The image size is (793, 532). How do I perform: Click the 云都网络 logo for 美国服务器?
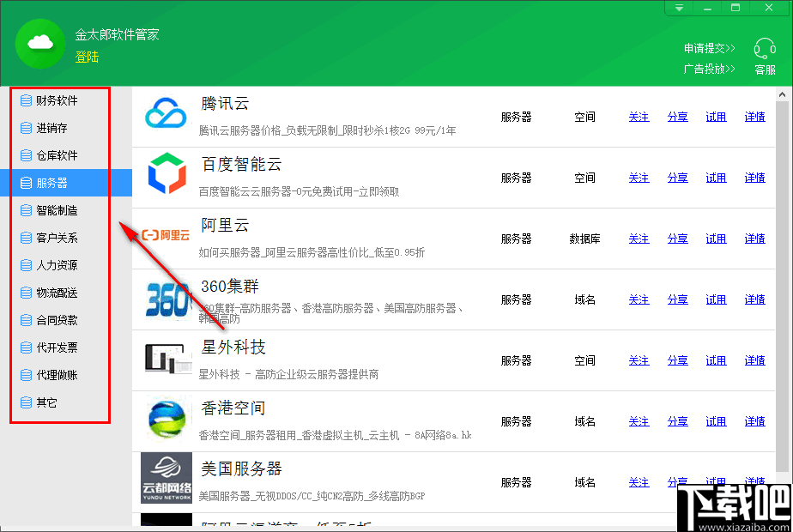click(x=166, y=478)
